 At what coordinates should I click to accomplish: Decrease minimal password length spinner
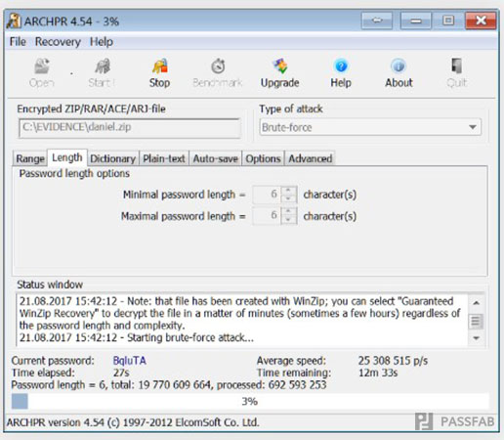(288, 198)
